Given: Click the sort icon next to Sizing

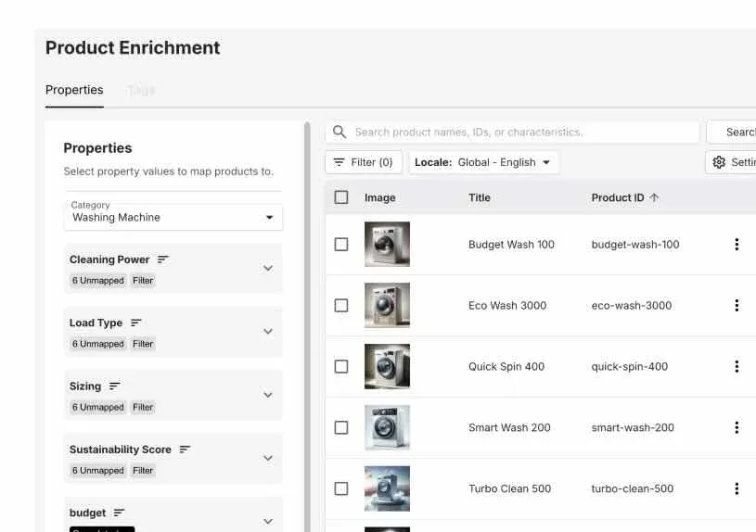Looking at the screenshot, I should click(x=114, y=386).
